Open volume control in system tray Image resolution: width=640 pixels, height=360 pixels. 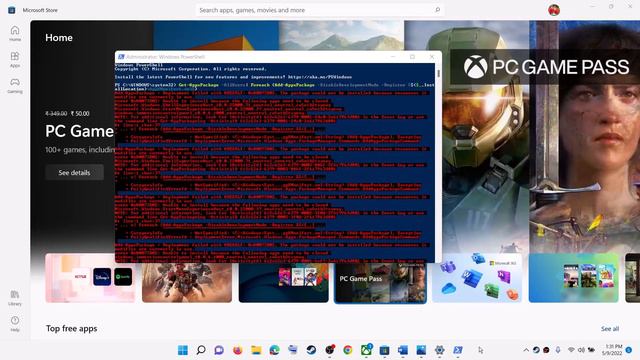581,350
